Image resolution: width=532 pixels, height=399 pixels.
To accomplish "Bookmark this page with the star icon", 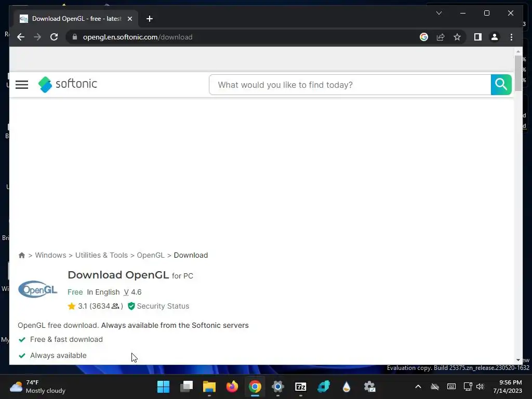I will coord(457,37).
